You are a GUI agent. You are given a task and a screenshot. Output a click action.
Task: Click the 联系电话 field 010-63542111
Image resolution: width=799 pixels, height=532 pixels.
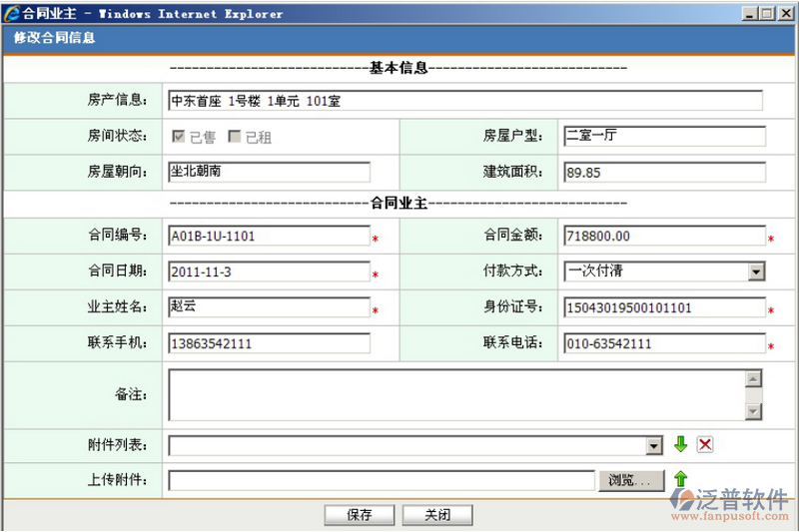pyautogui.click(x=664, y=343)
